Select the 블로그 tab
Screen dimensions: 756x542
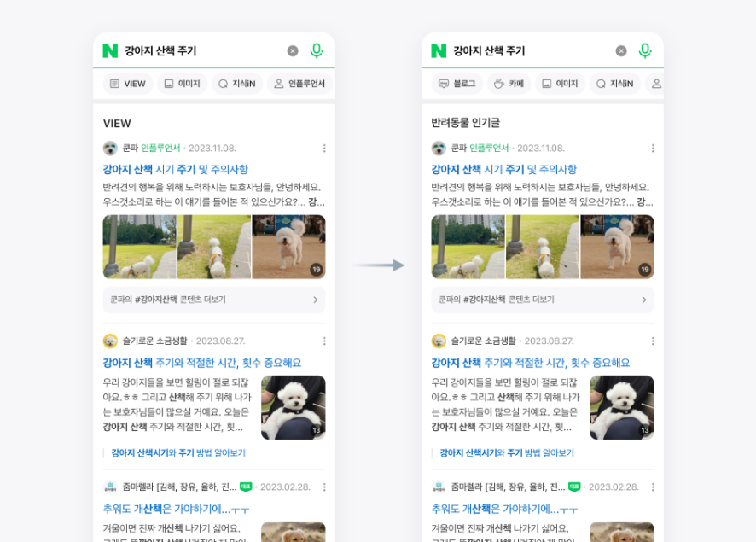[x=457, y=84]
